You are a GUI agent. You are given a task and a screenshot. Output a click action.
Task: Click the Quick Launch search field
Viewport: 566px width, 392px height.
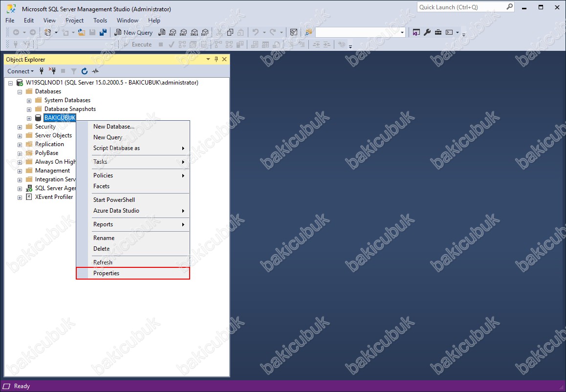[x=465, y=7]
